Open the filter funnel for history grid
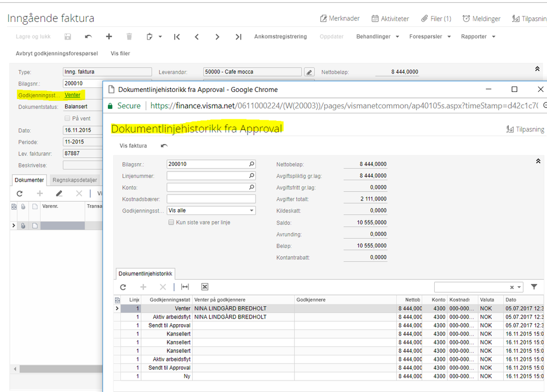The image size is (547, 392). (534, 287)
